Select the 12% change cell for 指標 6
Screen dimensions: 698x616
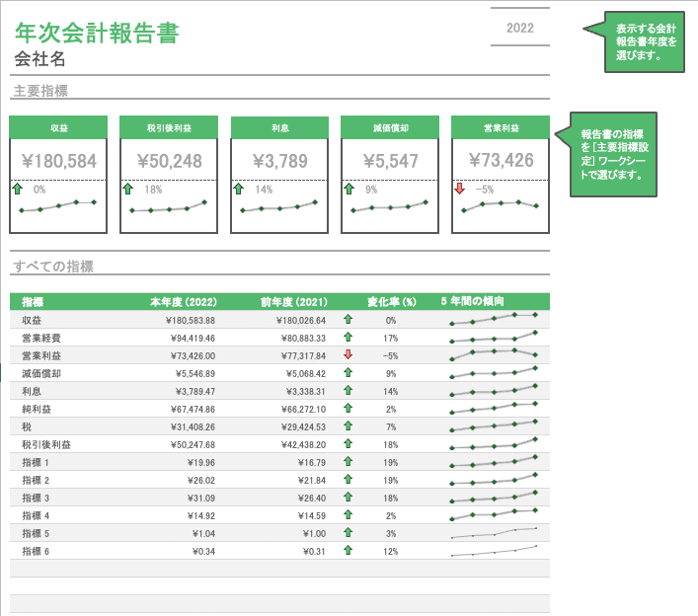(x=391, y=552)
